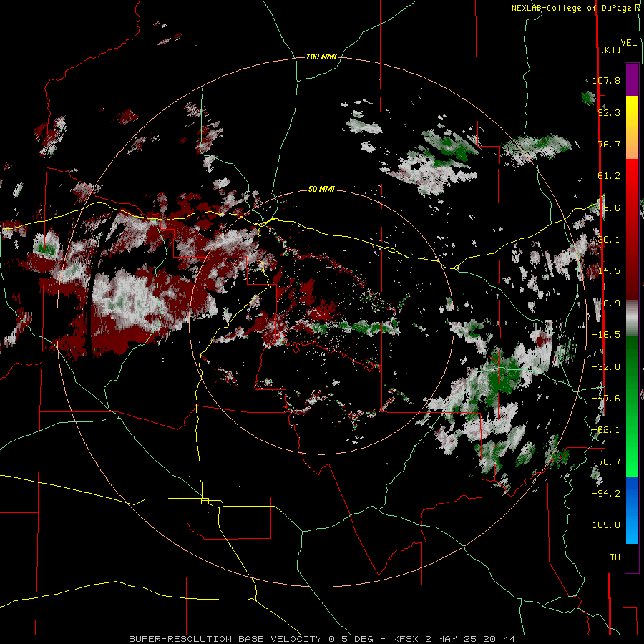The image size is (644, 644).
Task: Click the -109.8 legend value
Action: pyautogui.click(x=603, y=525)
